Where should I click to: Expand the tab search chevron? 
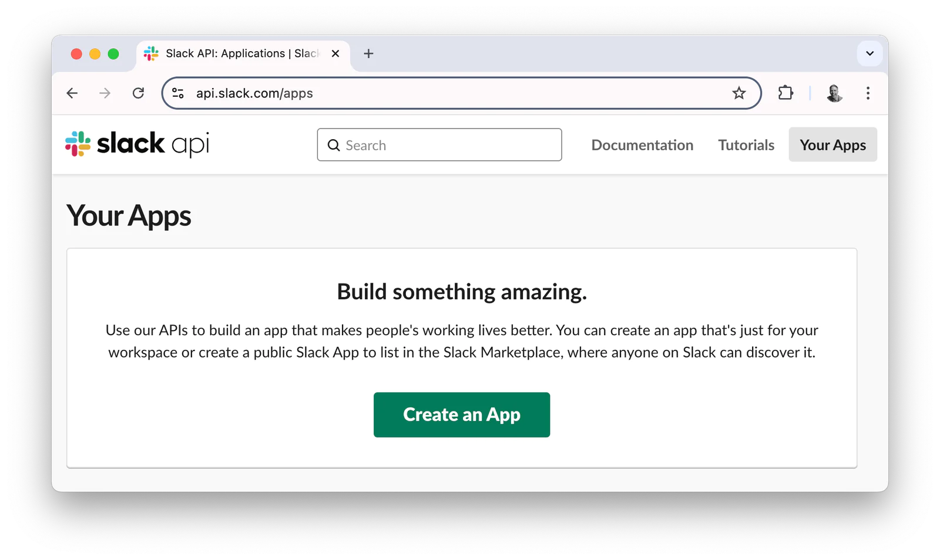(869, 54)
